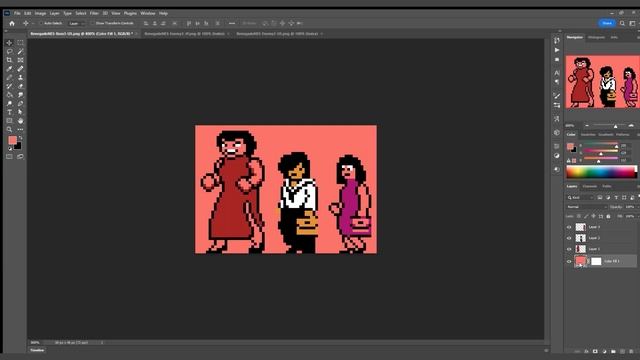640x360 pixels.
Task: Toggle lock all padlock in Layers panel
Action: click(608, 216)
